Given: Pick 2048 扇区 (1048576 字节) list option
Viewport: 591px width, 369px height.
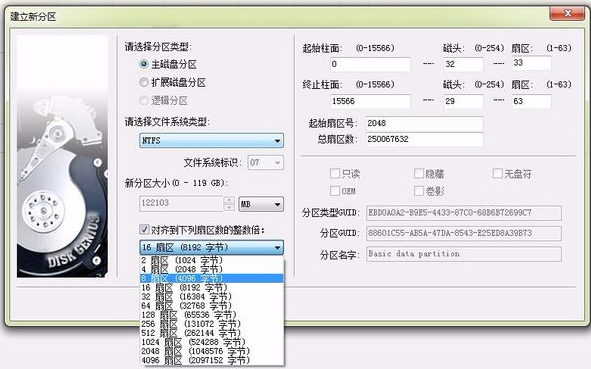Looking at the screenshot, I should coord(211,351).
